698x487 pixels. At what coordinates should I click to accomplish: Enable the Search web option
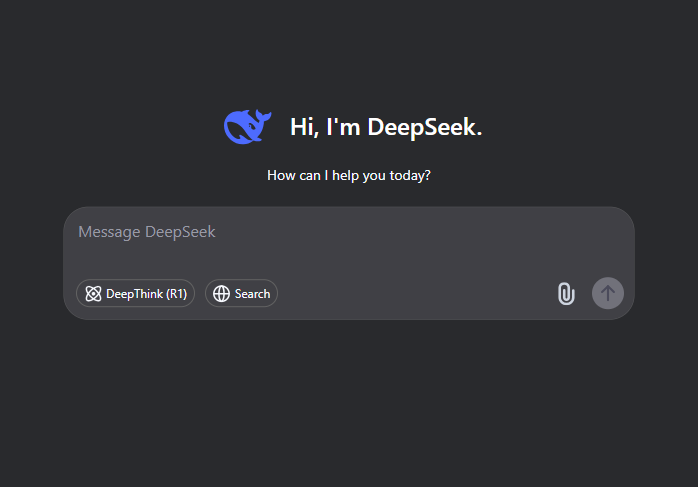pos(241,293)
